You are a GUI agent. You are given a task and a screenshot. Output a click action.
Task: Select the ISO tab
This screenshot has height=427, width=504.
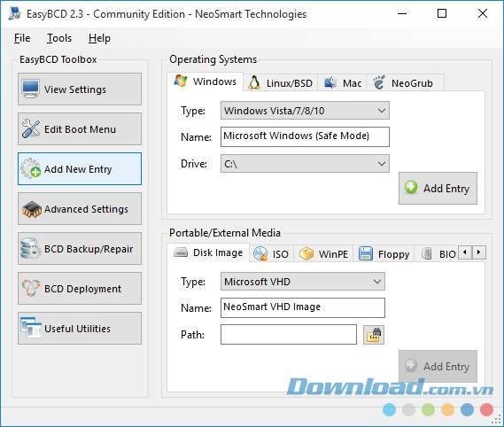click(271, 254)
